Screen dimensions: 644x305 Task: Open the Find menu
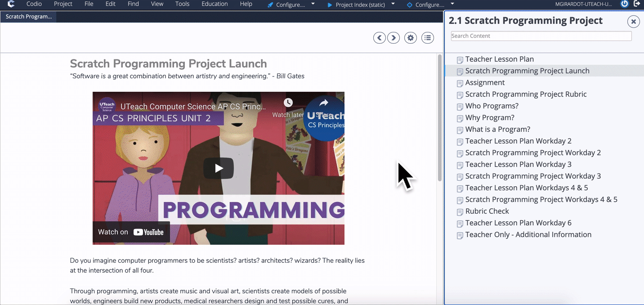133,4
